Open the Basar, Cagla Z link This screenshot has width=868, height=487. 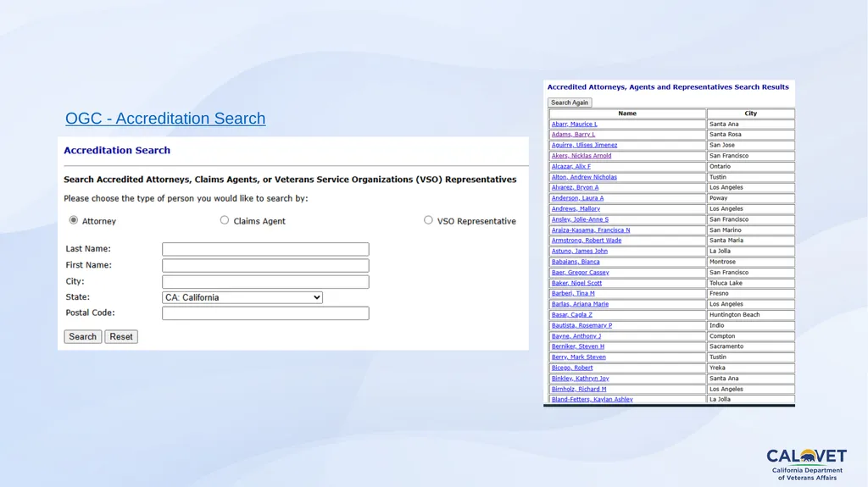point(571,314)
